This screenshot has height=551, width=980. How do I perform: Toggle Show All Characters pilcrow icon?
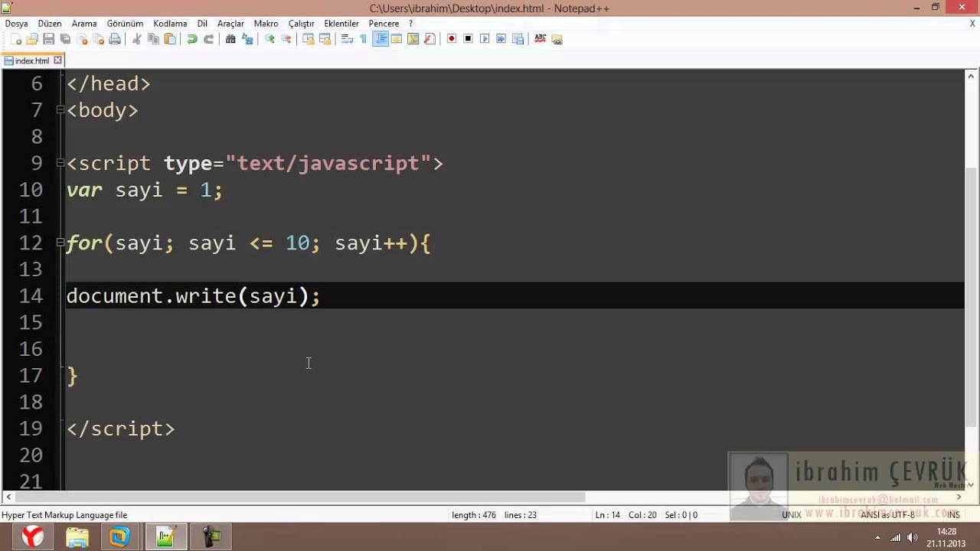pyautogui.click(x=363, y=39)
